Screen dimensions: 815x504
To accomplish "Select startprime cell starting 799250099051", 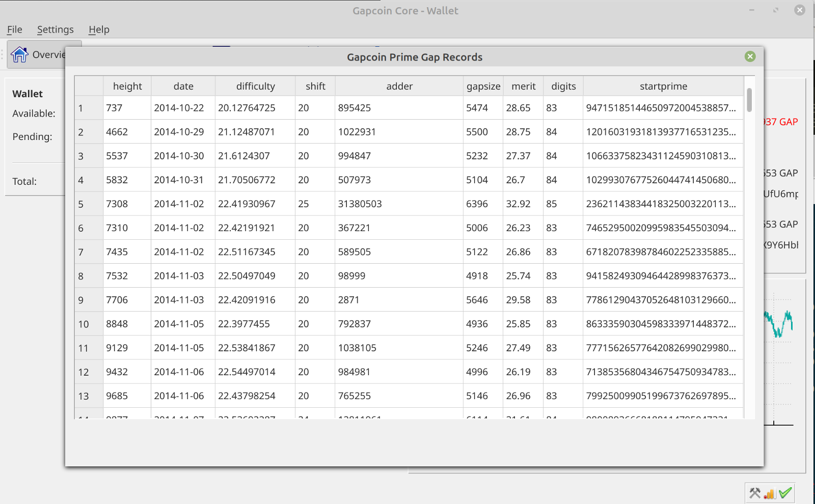I will (663, 396).
